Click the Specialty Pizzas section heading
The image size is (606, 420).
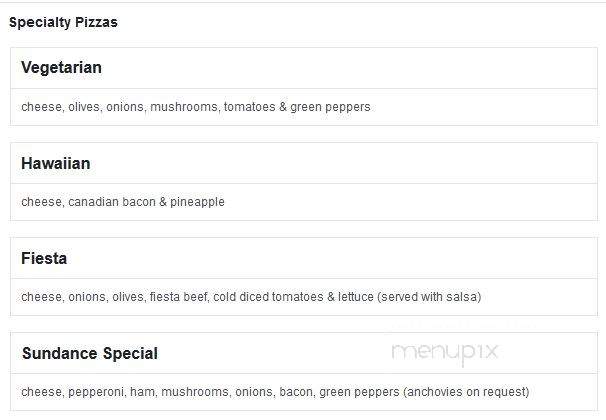click(63, 22)
